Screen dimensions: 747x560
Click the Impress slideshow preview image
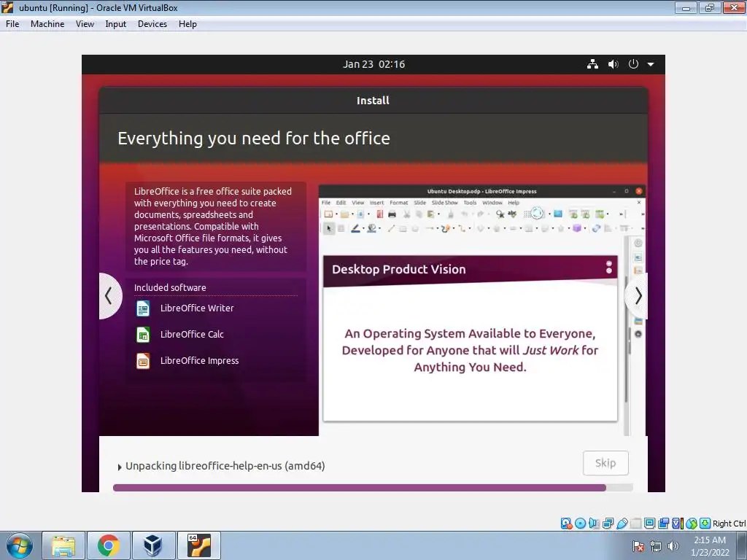tap(482, 310)
